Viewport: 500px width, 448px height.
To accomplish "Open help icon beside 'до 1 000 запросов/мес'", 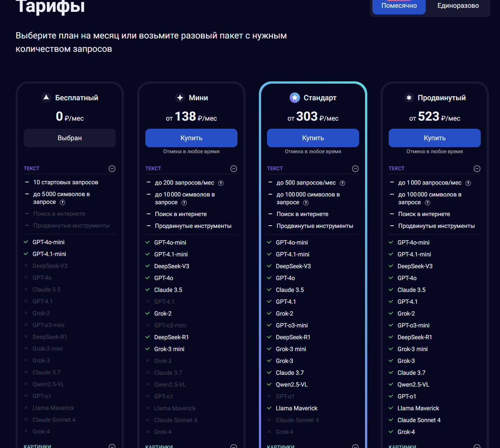I will coord(468,183).
